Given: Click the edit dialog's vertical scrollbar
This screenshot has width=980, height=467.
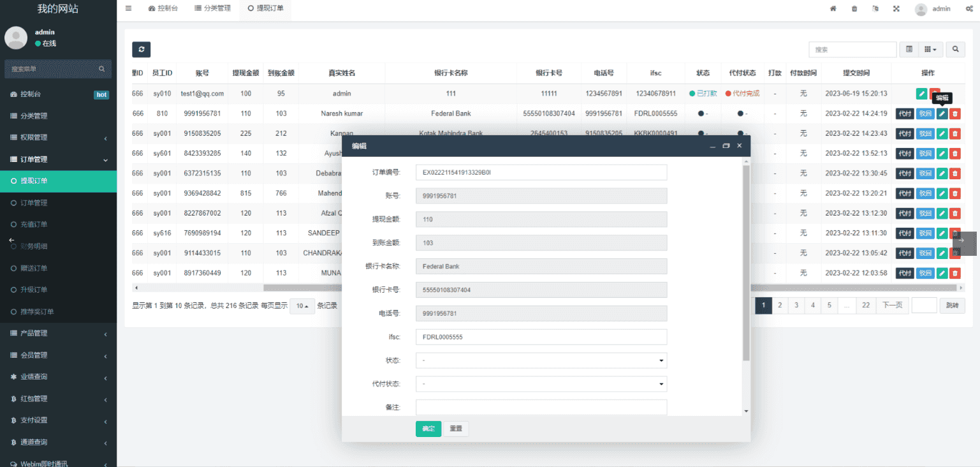Looking at the screenshot, I should (x=746, y=262).
